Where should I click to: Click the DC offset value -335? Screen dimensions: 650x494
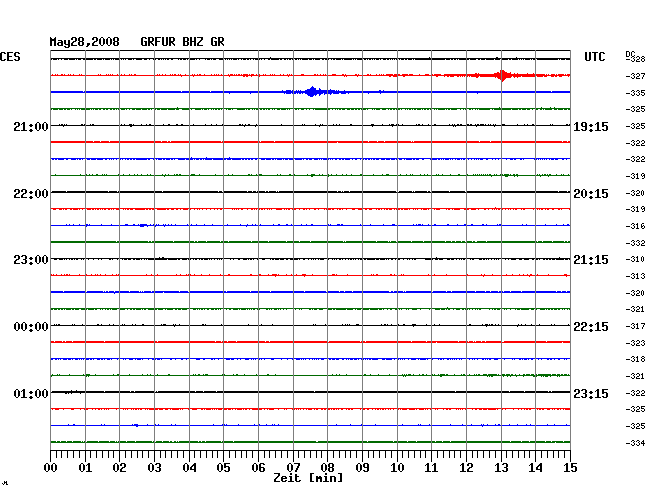click(x=635, y=93)
